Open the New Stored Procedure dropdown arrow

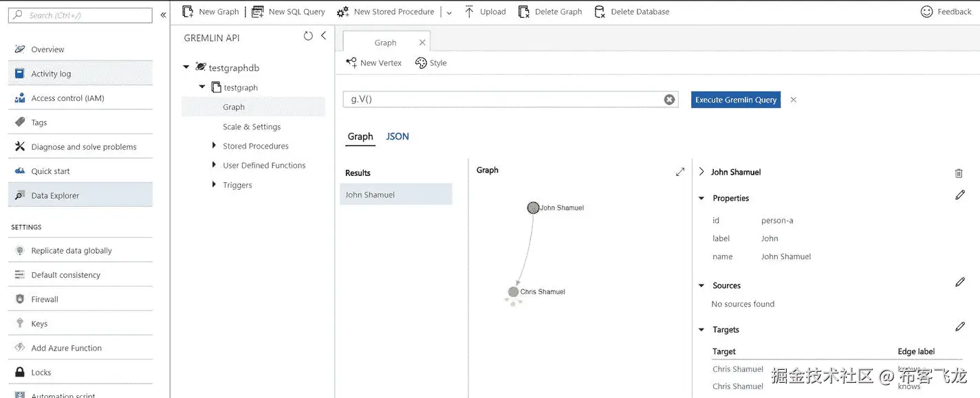(449, 12)
